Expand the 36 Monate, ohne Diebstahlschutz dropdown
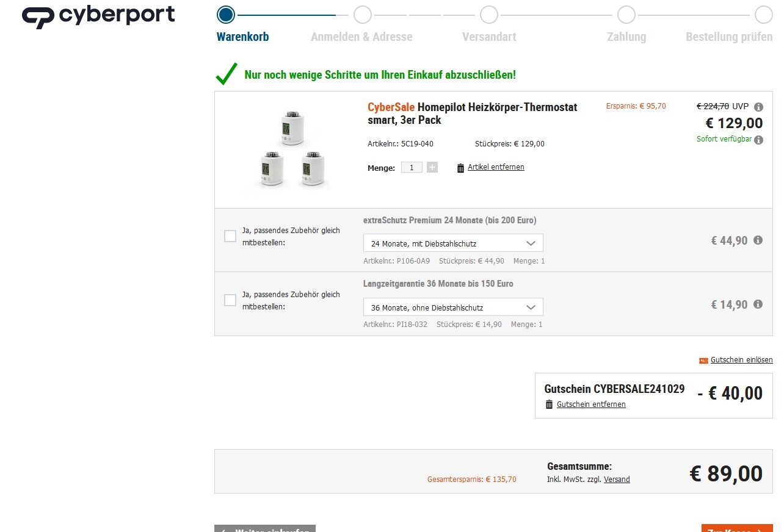 coord(452,307)
